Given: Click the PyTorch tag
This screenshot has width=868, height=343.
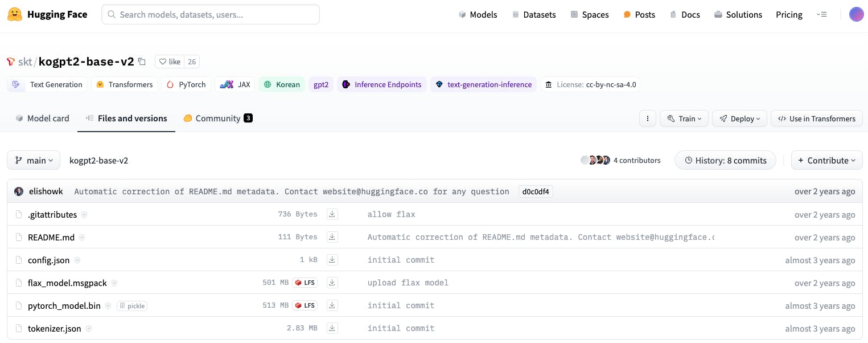Looking at the screenshot, I should click(x=186, y=84).
